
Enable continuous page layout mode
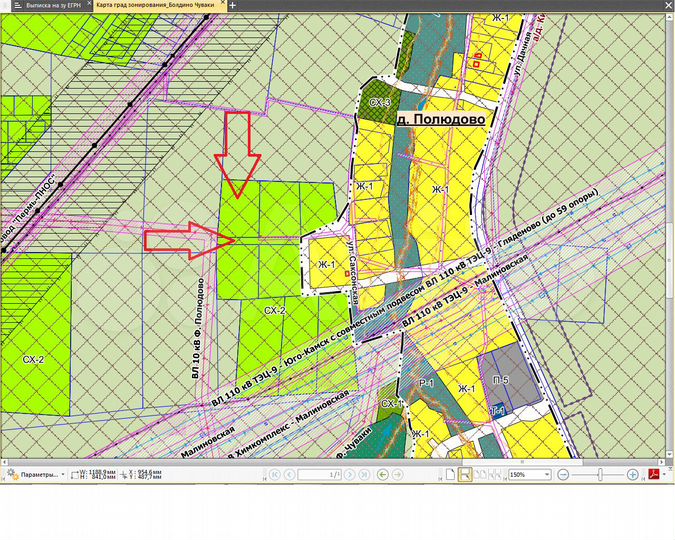pos(466,474)
